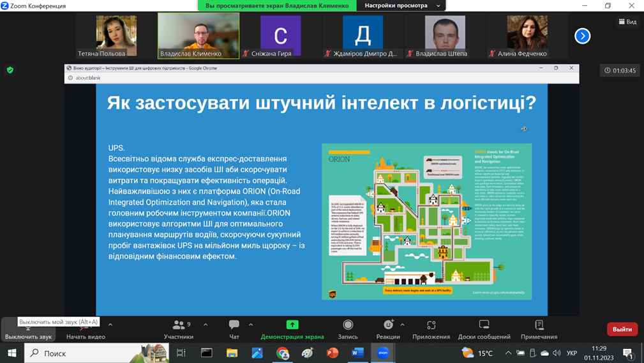The height and width of the screenshot is (363, 644).
Task: Click OneDrive cloud icon in tray
Action: tap(544, 353)
